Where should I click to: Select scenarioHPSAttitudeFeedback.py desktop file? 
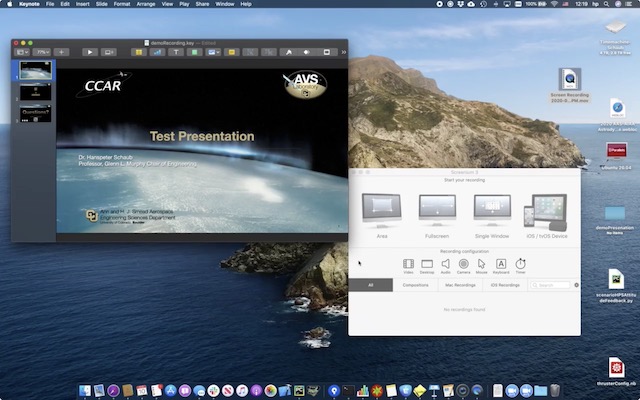616,286
